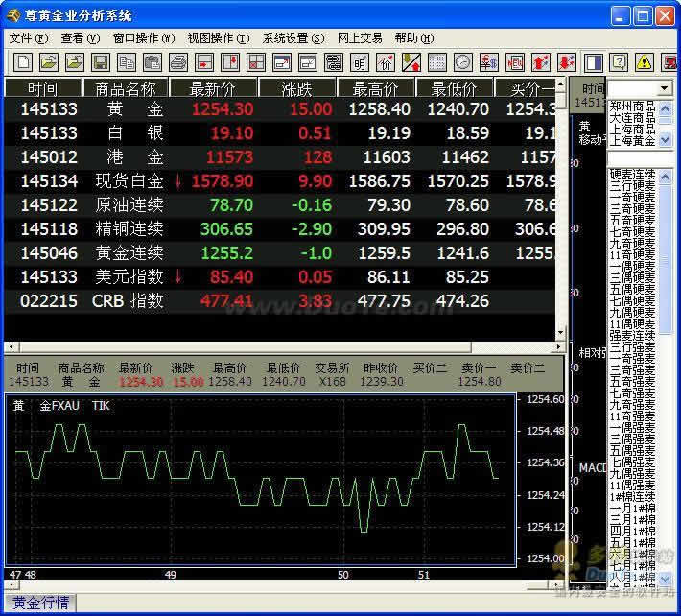Open the combo box dropdown above 郑州商品

click(664, 88)
